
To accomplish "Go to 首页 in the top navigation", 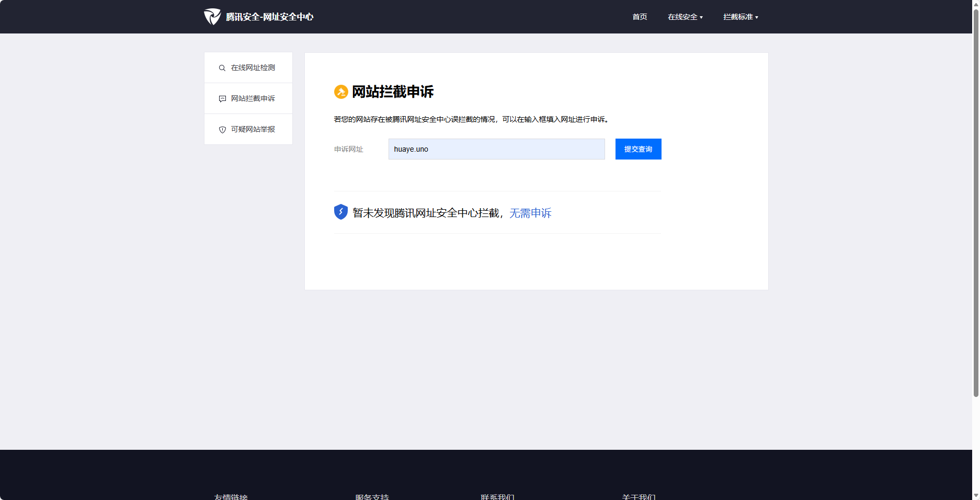I will tap(640, 17).
